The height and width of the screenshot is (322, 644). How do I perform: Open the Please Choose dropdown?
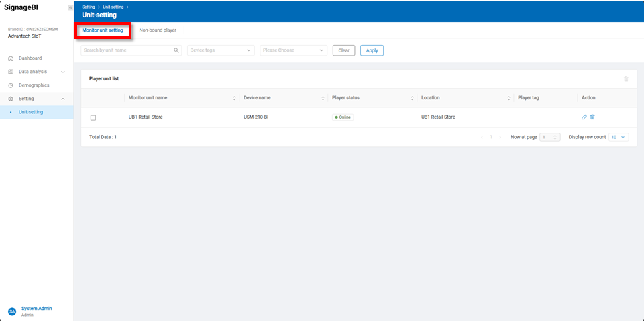pos(293,50)
